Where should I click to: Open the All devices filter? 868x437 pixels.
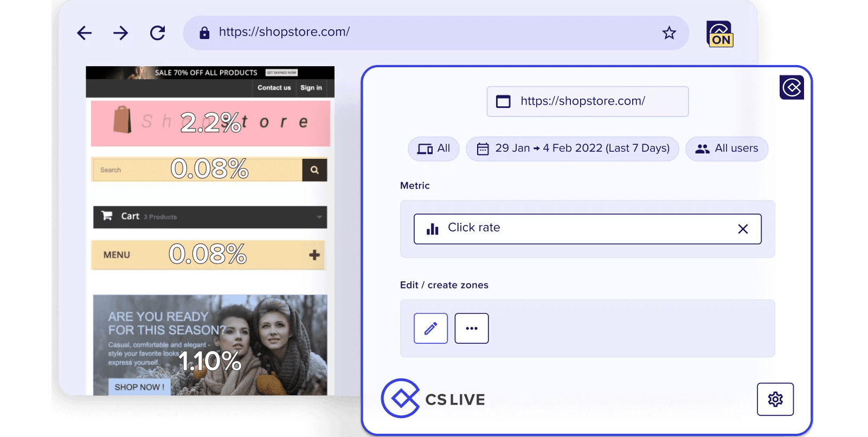pos(433,149)
